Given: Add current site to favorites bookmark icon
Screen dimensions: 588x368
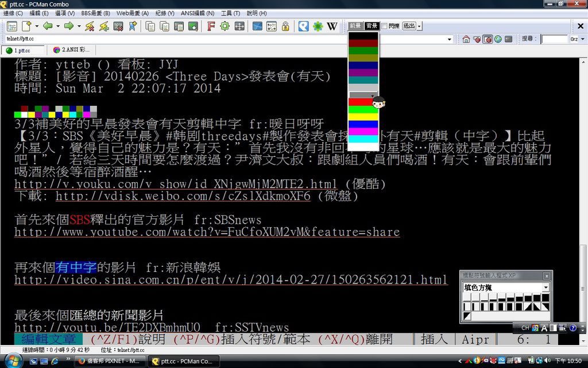Looking at the screenshot, I should 133,26.
